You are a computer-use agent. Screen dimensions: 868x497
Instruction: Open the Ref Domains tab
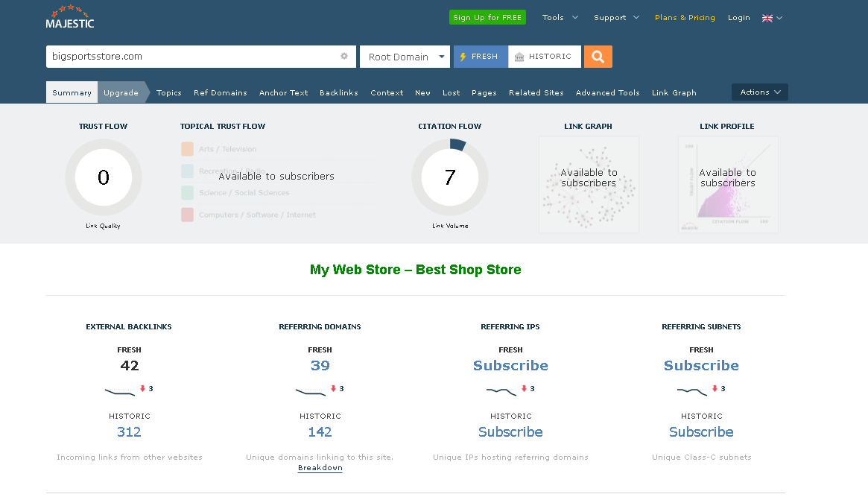click(x=221, y=92)
